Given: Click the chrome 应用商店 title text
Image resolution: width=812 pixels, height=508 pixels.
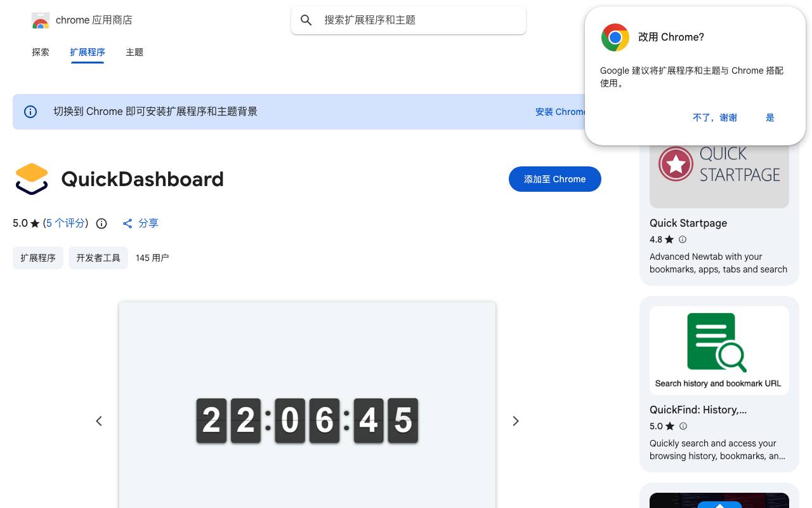Looking at the screenshot, I should click(x=94, y=20).
